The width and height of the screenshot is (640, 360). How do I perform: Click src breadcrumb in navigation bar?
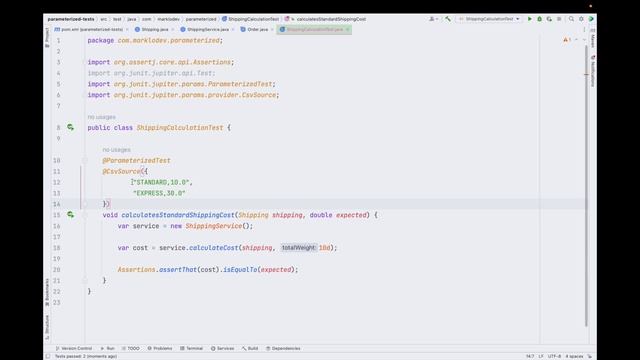104,19
